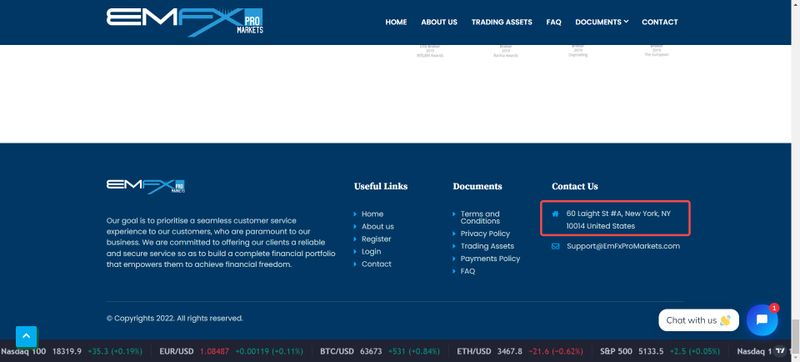Click the TradingView logo in the ticker

[780, 351]
